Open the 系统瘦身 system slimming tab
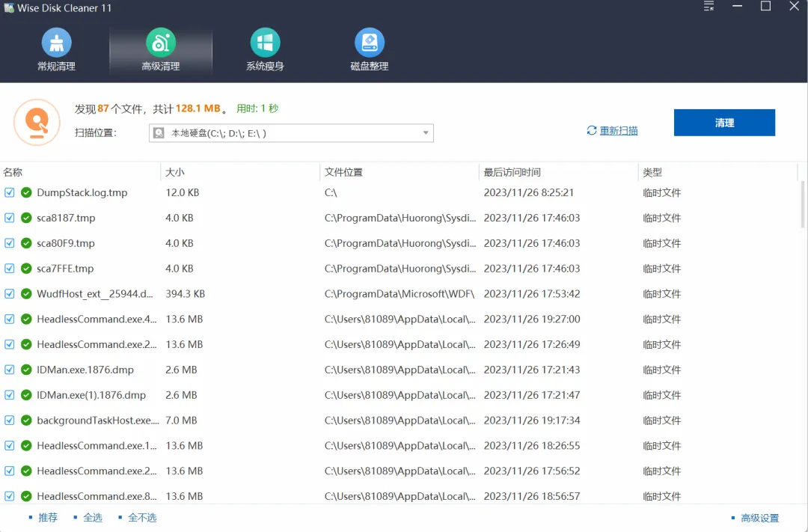 (265, 51)
